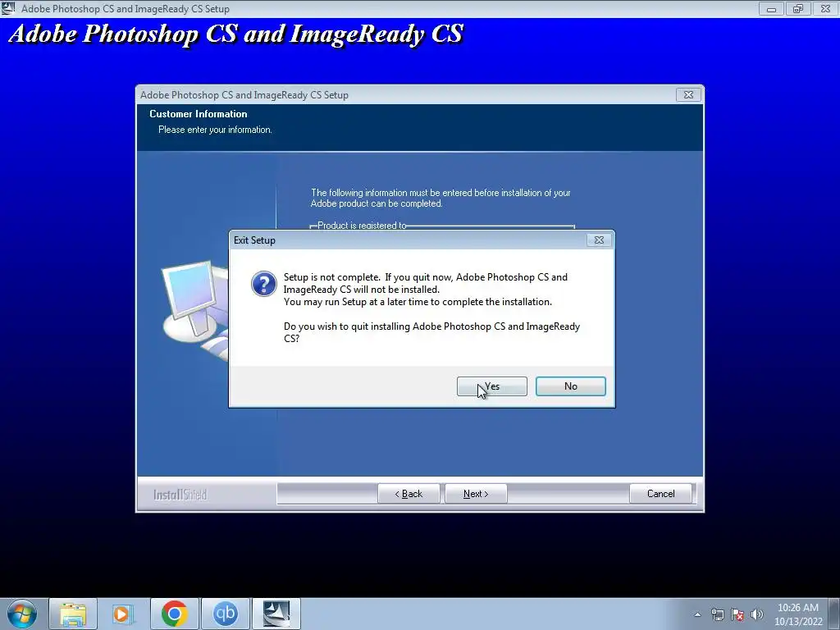Click the blue question mark icon

pos(264,283)
